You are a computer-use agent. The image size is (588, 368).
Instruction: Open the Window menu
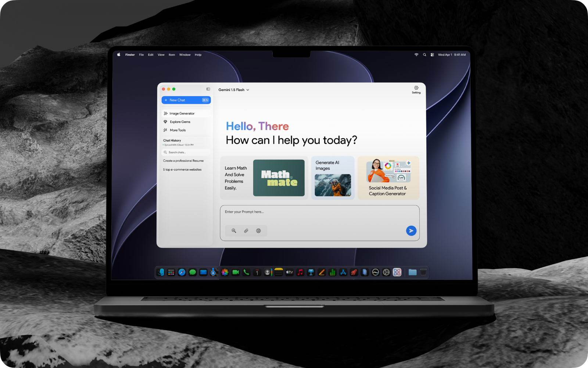pos(185,55)
